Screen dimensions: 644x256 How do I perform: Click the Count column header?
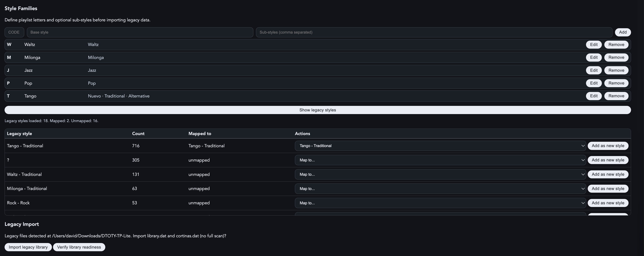pos(138,134)
